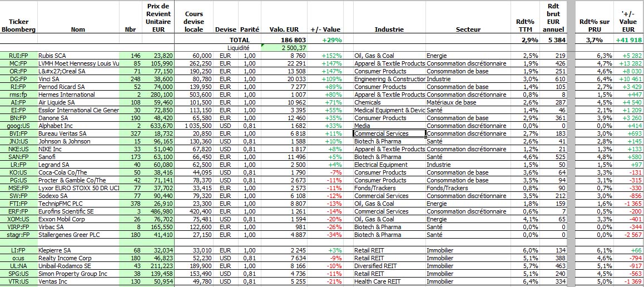Select the EI:FP ticker cell

(x=18, y=110)
